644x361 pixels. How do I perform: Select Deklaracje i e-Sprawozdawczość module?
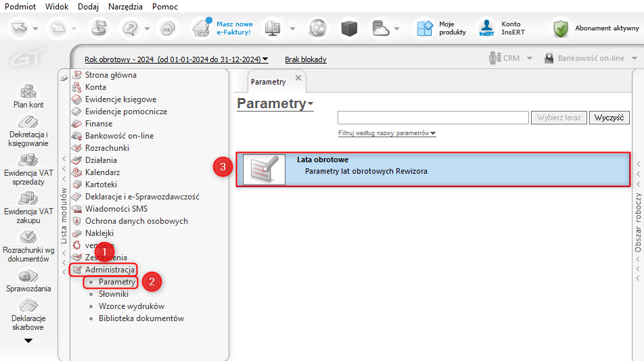(142, 197)
